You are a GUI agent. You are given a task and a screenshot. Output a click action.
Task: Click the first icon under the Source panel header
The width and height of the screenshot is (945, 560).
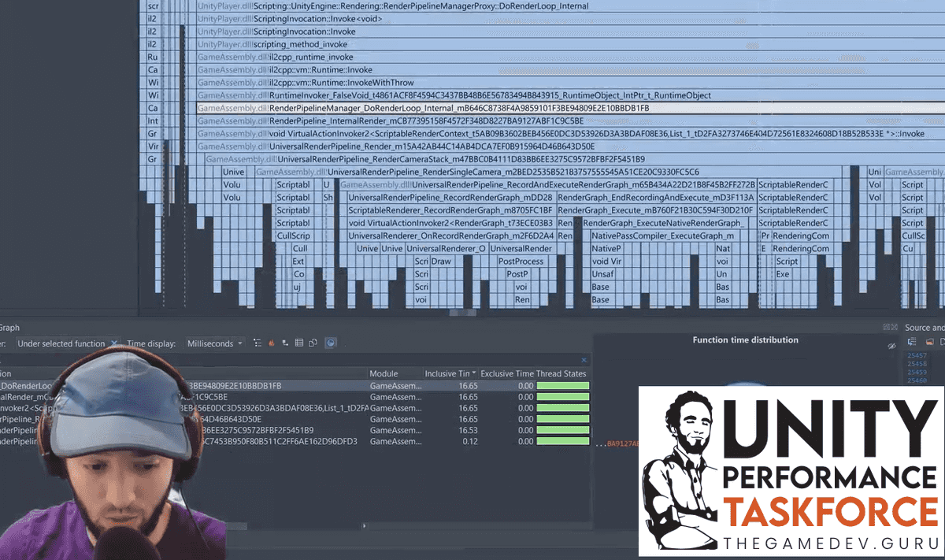(912, 342)
